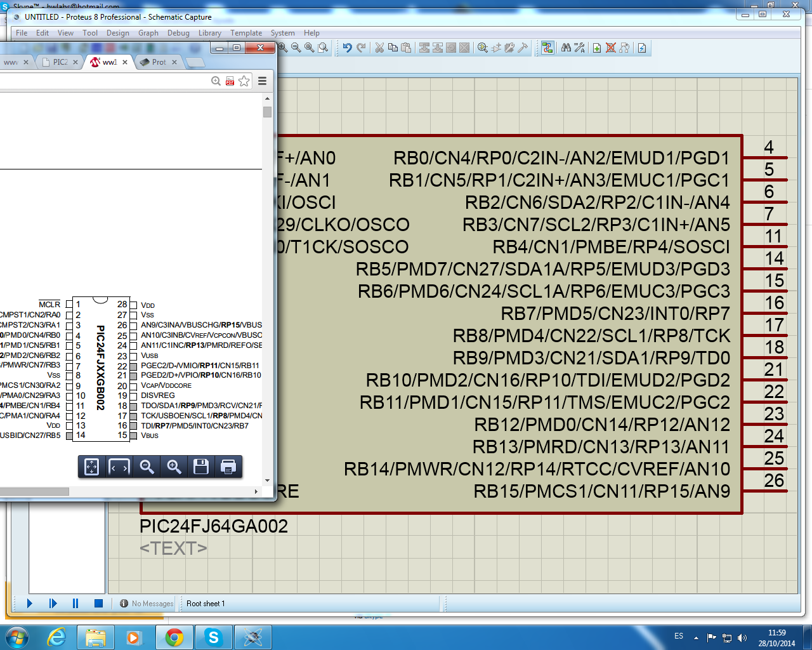Pause the simulation
Viewport: 812px width, 650px height.
(x=75, y=603)
